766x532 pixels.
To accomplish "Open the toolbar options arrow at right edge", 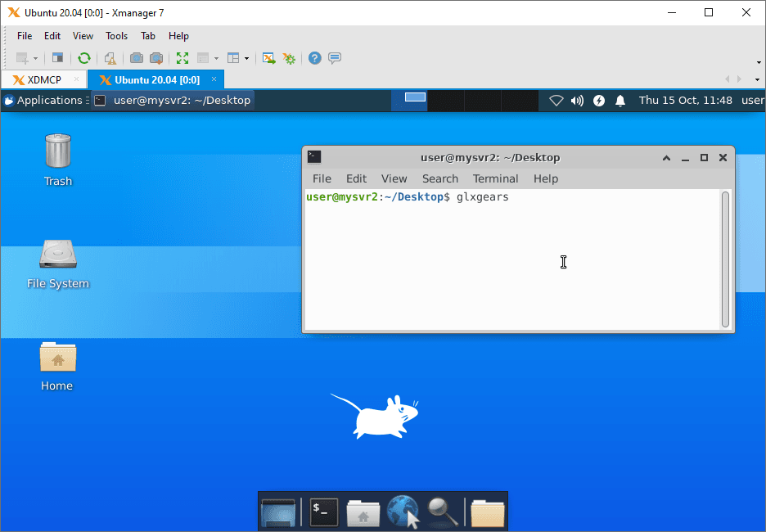I will 759,62.
